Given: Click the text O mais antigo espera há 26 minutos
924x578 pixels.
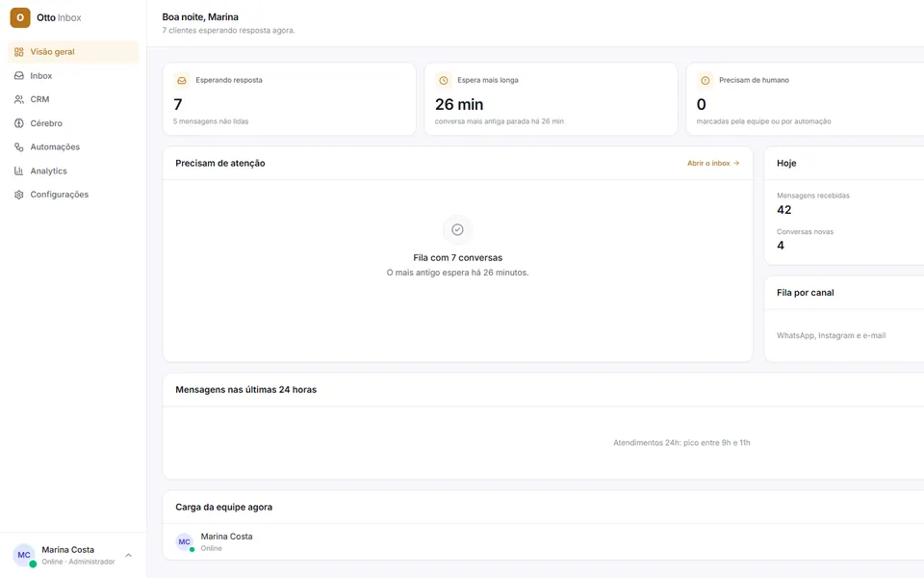Looking at the screenshot, I should (x=457, y=273).
